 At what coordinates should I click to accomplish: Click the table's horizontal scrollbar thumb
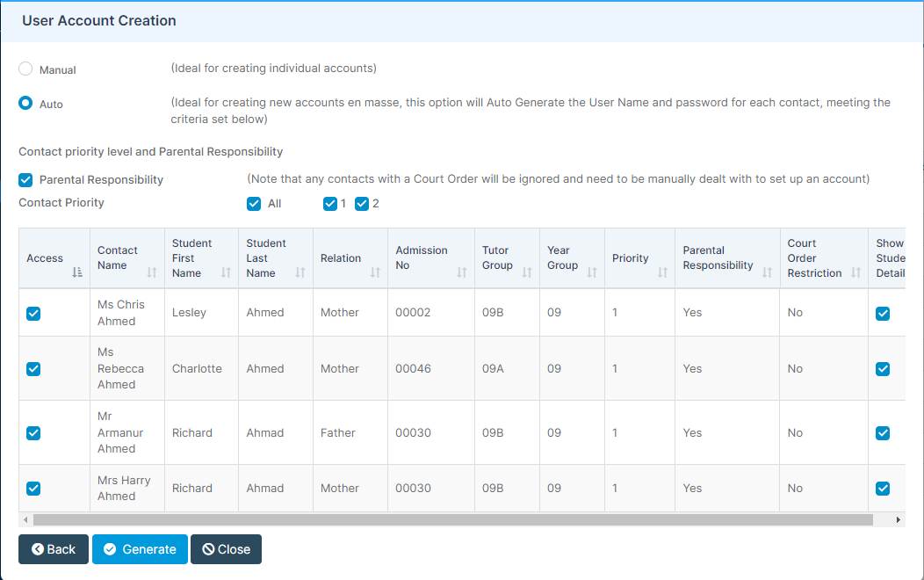pyautogui.click(x=452, y=520)
